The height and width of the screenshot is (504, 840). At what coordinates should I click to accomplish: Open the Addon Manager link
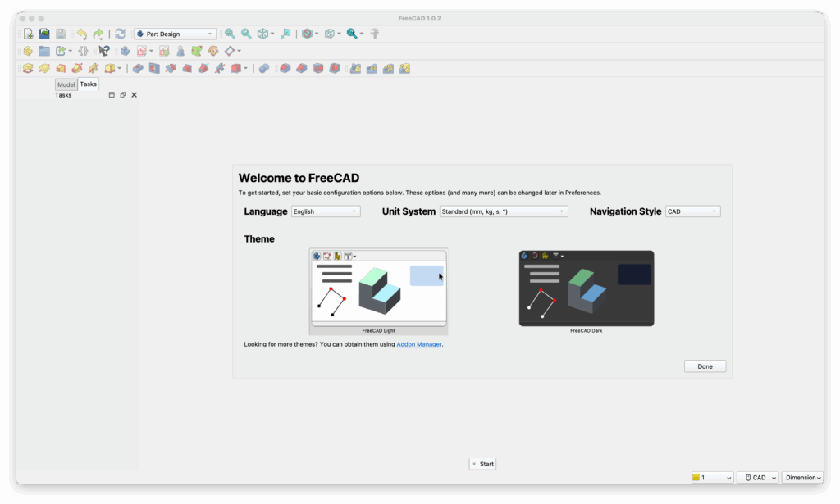coord(418,344)
